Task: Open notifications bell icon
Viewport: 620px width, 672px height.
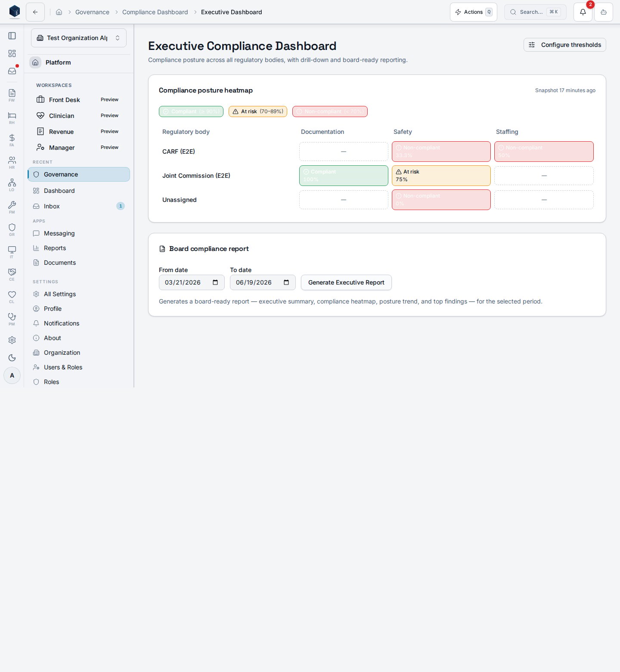Action: [x=583, y=12]
